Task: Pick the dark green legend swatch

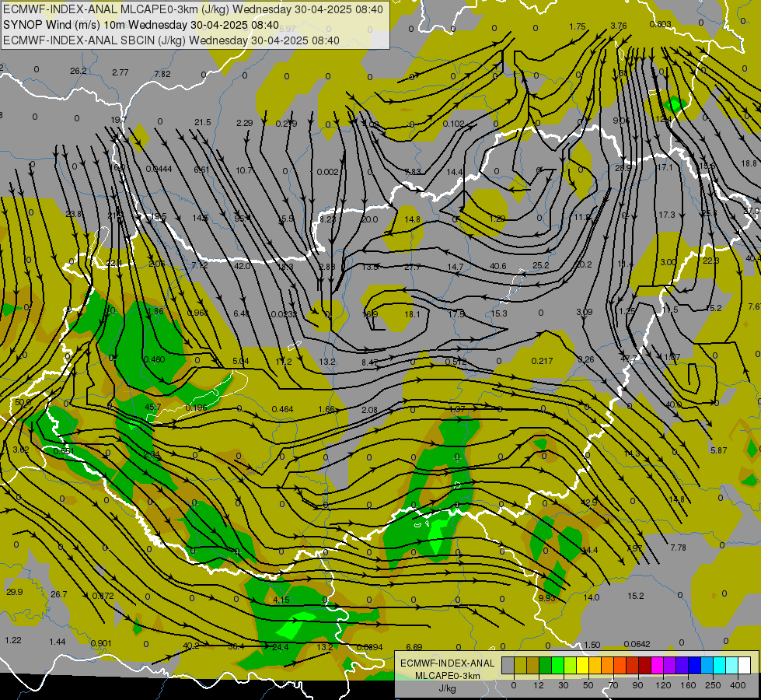Action: pyautogui.click(x=545, y=666)
